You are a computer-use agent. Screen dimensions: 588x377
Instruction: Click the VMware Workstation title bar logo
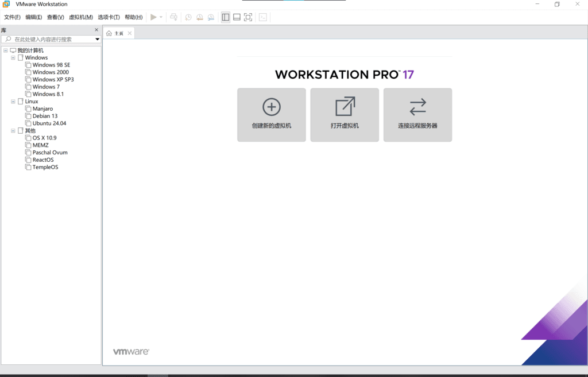click(x=6, y=4)
